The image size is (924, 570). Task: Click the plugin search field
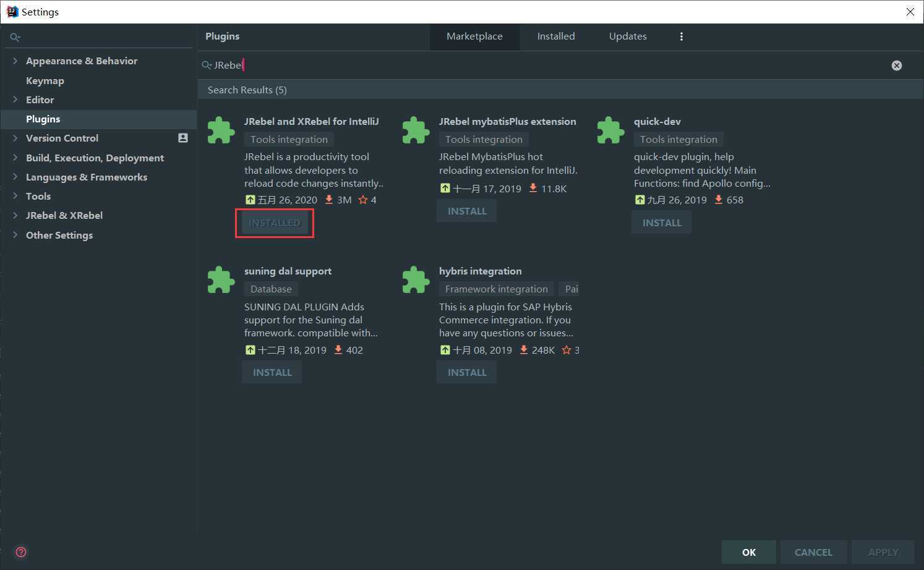pos(544,66)
